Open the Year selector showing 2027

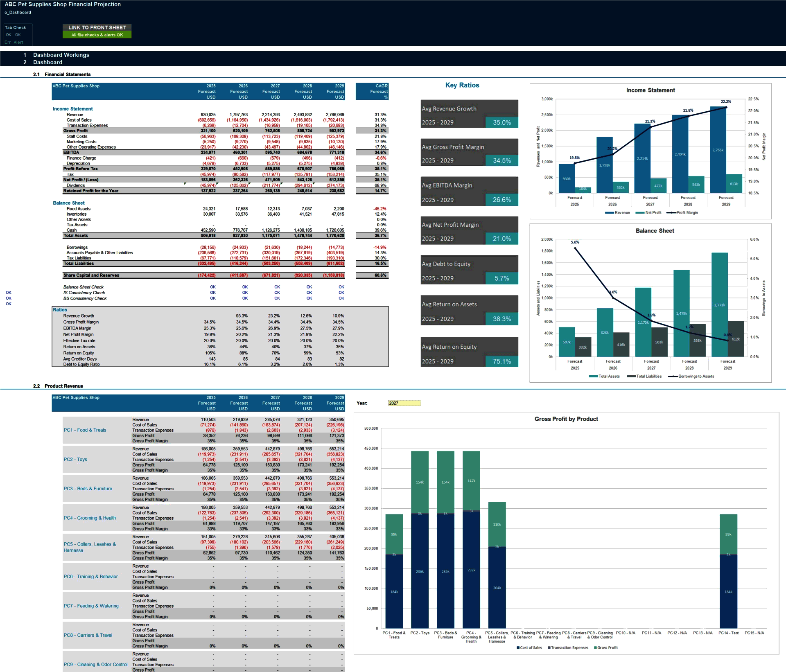[x=404, y=403]
